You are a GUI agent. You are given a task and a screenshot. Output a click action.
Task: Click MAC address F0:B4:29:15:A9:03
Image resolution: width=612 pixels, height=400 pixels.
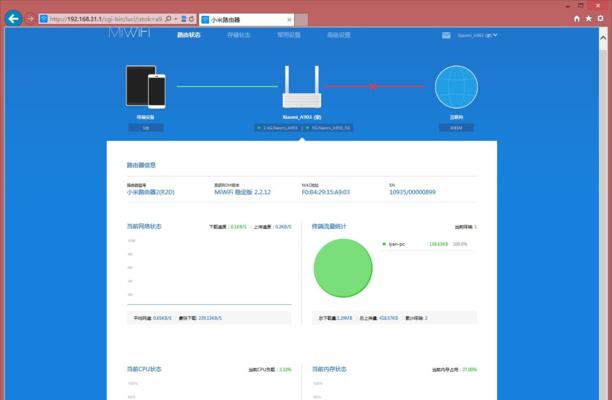[326, 192]
